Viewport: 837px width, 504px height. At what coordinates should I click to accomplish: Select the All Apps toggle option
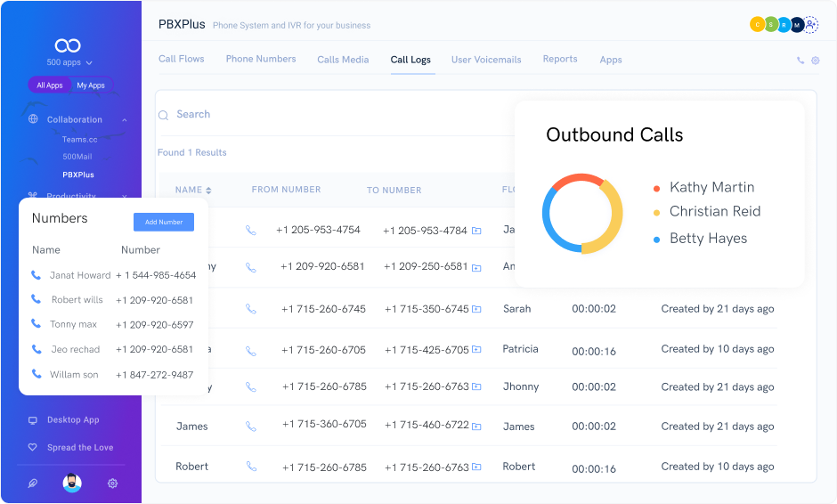pos(49,85)
